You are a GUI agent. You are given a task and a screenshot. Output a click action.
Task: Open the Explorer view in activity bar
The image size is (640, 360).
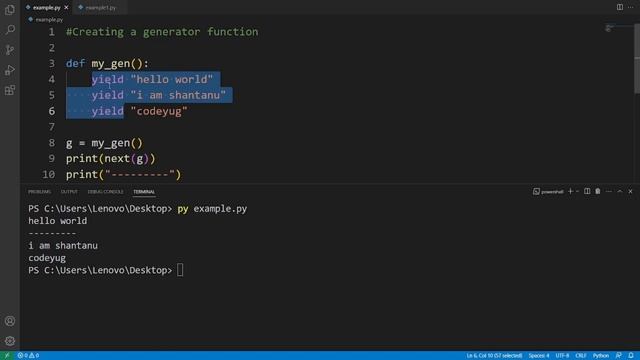pyautogui.click(x=10, y=9)
